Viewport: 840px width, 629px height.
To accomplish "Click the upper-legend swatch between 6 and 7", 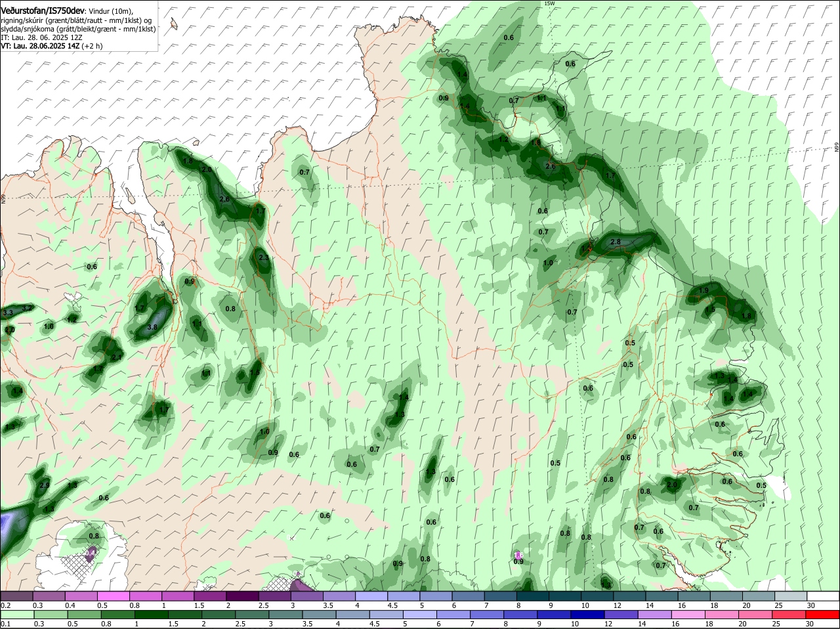I will coord(468,596).
